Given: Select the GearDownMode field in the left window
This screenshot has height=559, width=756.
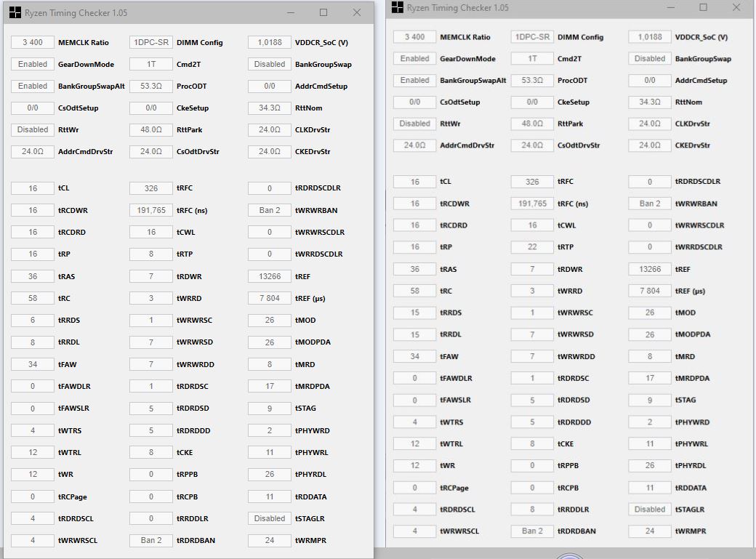Looking at the screenshot, I should (x=33, y=64).
